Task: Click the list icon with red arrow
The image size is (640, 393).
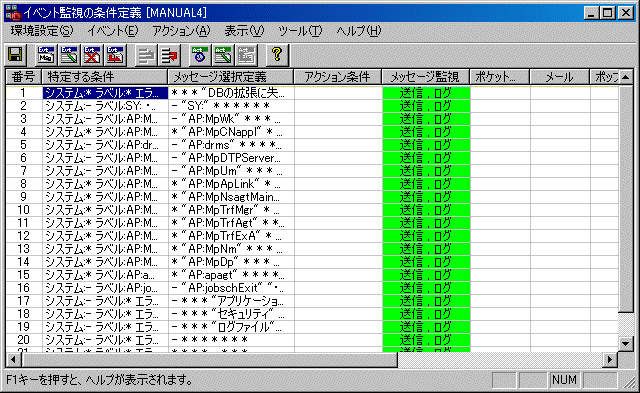Action: 169,55
